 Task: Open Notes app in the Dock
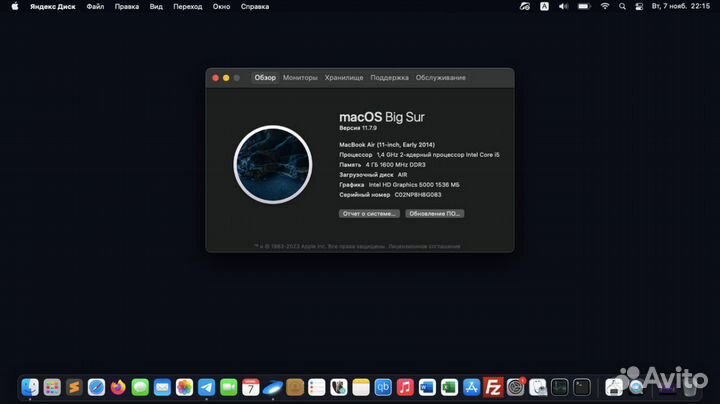tap(360, 387)
